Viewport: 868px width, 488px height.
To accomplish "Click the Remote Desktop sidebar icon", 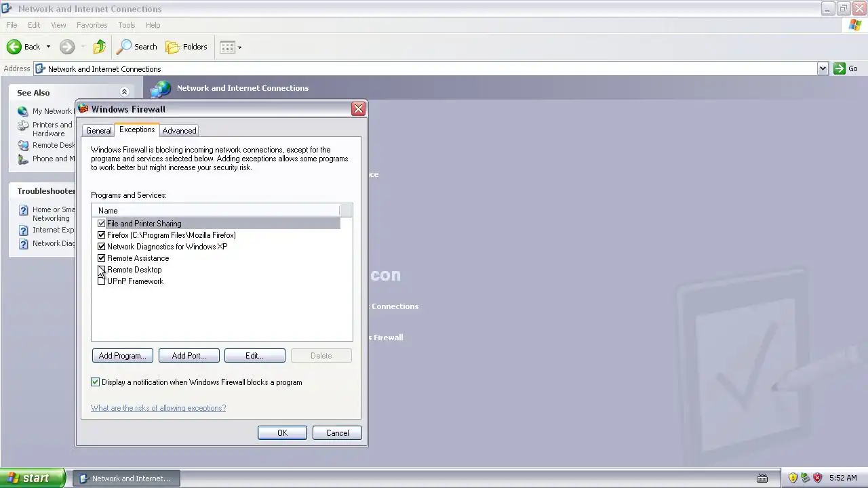I will pos(23,145).
